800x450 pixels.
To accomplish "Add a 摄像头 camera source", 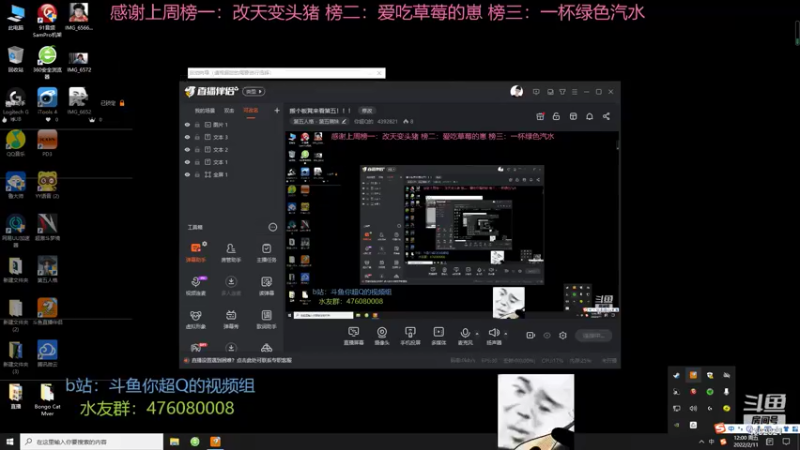I will [x=382, y=336].
